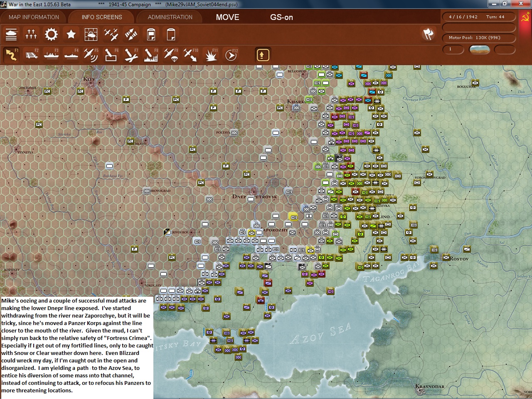Click the end turn flags icon
The image size is (532, 399).
tap(428, 34)
